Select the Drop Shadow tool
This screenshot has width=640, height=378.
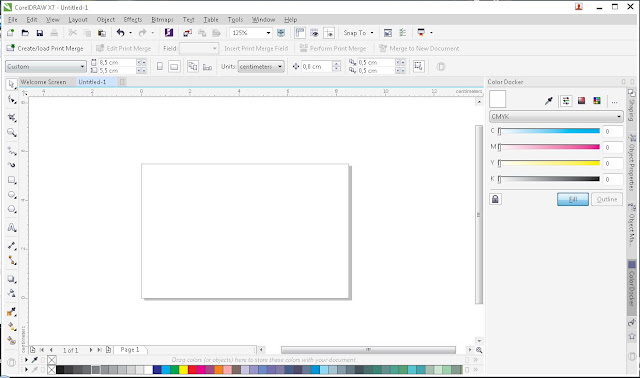tap(12, 279)
